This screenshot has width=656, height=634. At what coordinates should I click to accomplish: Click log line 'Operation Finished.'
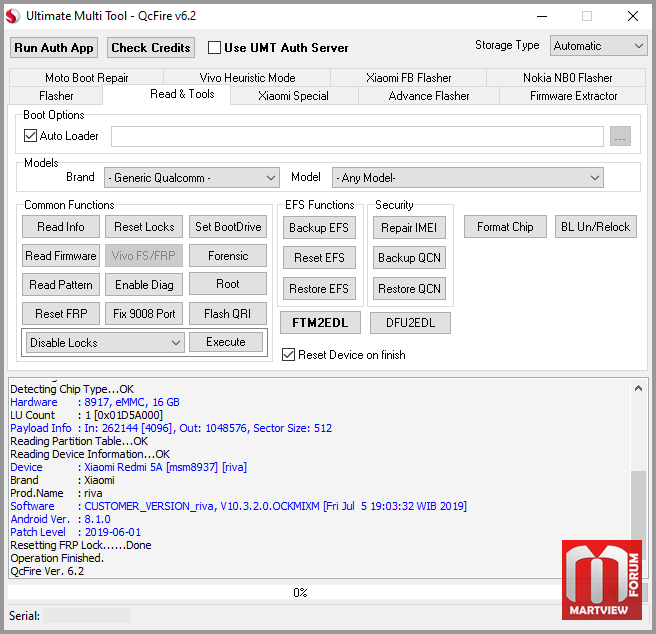[57, 558]
